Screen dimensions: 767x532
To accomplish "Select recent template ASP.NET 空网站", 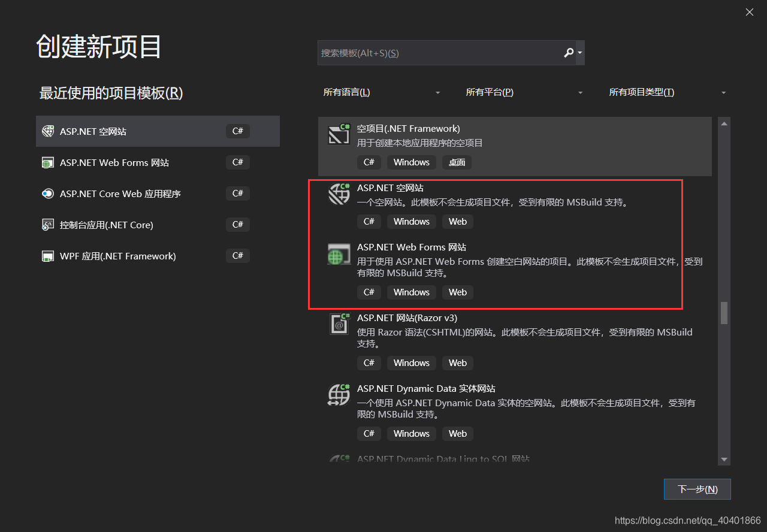I will click(x=158, y=131).
